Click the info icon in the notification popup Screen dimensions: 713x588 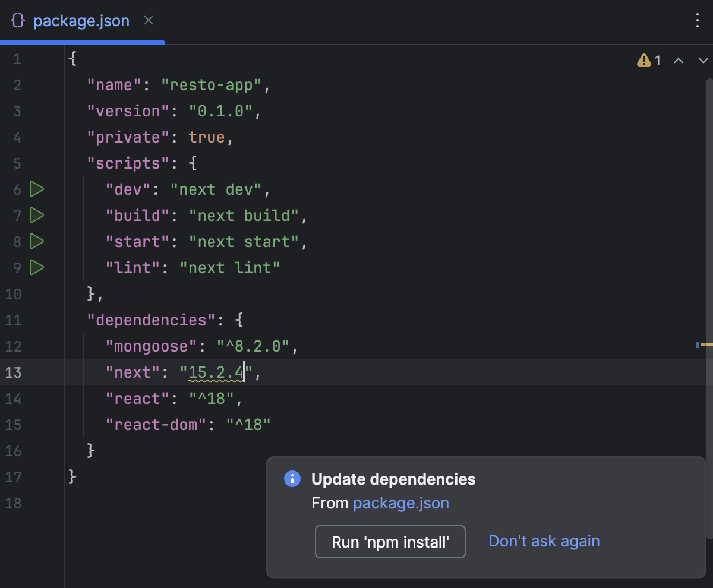[x=292, y=478]
